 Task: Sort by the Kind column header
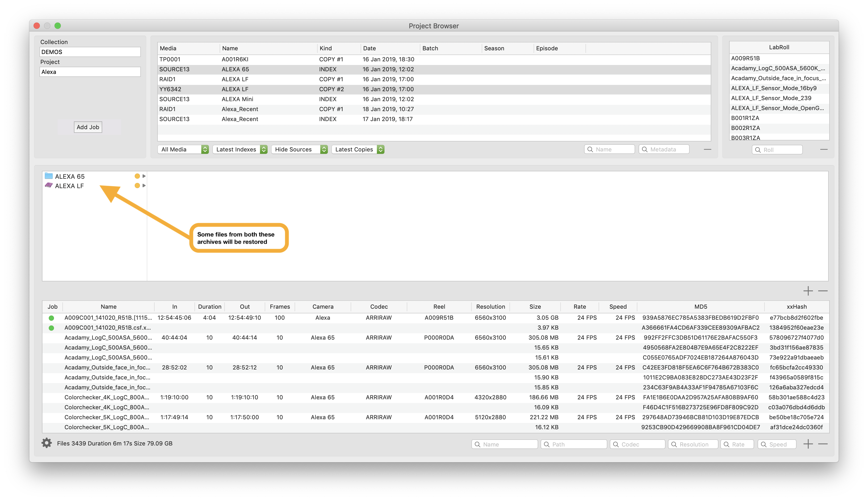tap(325, 48)
